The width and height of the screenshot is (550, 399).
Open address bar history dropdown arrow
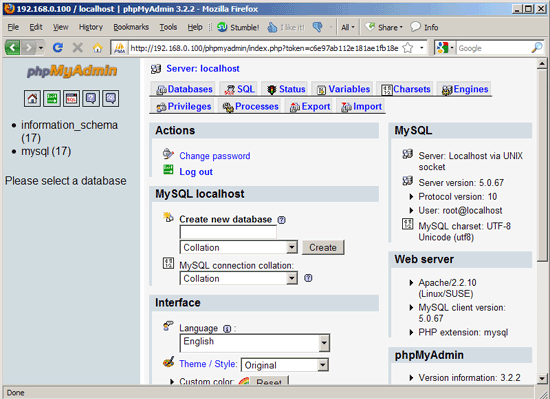[x=421, y=48]
